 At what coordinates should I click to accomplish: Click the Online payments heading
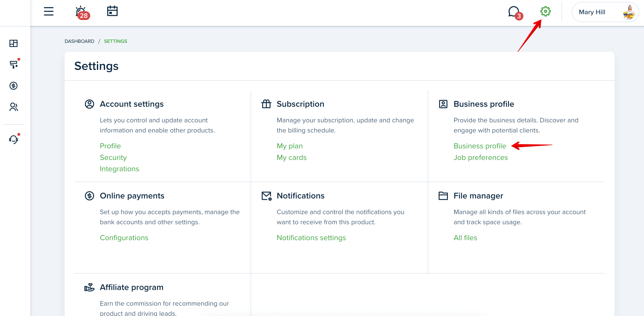click(x=132, y=196)
